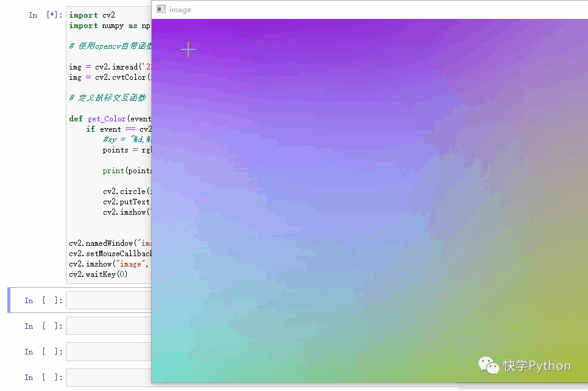
Task: Click the 'def get_Color' function line
Action: click(110, 118)
